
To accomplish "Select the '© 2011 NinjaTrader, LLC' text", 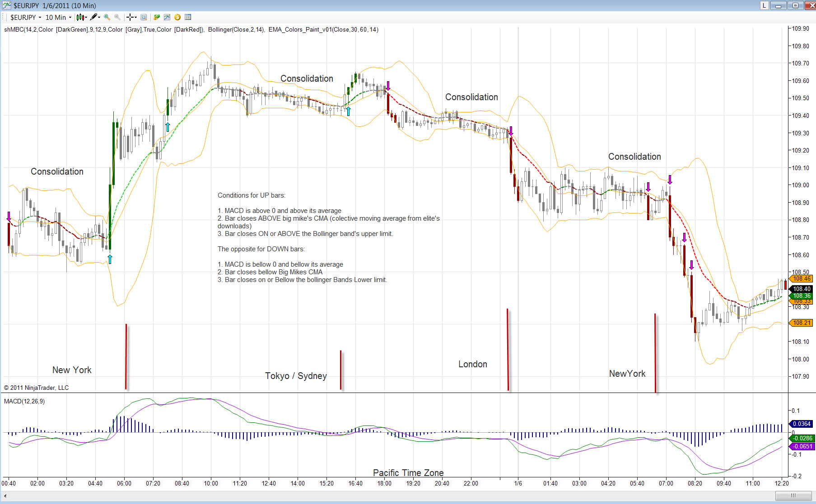I will coord(36,388).
